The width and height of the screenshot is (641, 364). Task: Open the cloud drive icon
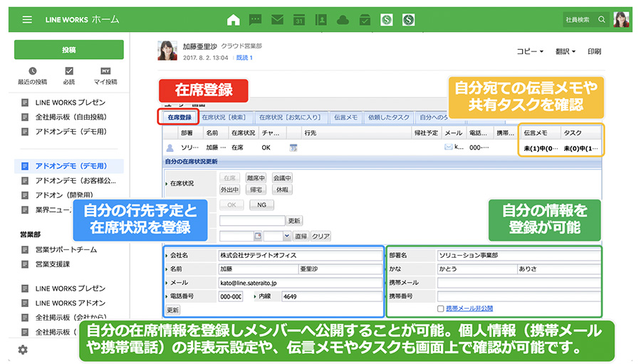[343, 20]
